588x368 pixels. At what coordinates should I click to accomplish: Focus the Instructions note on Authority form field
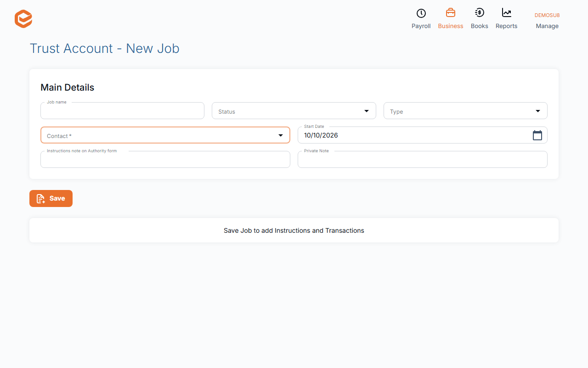[165, 160]
